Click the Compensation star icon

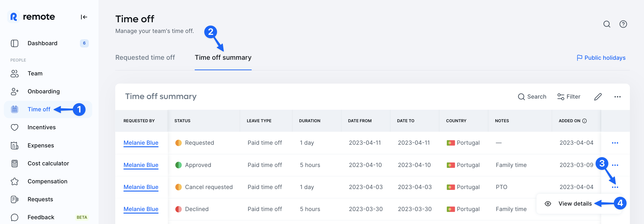[x=15, y=181]
